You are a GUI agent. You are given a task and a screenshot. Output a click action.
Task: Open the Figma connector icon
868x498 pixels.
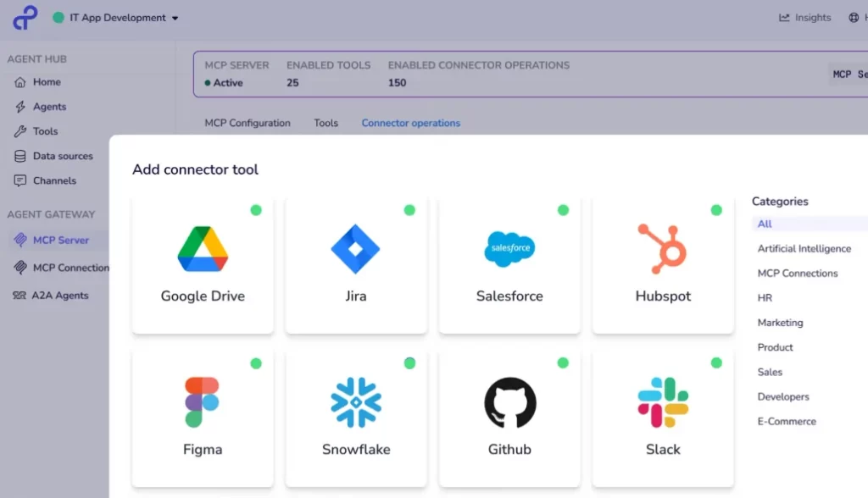(202, 401)
